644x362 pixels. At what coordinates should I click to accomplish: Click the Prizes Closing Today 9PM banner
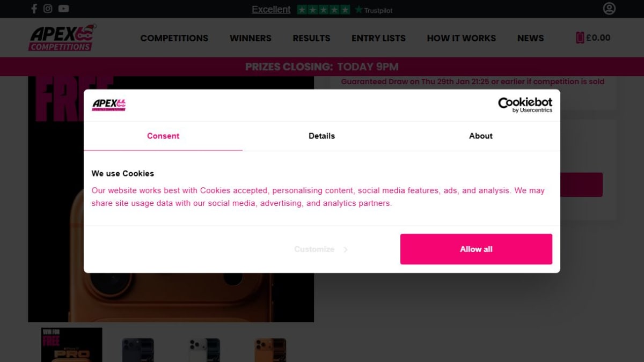(322, 67)
